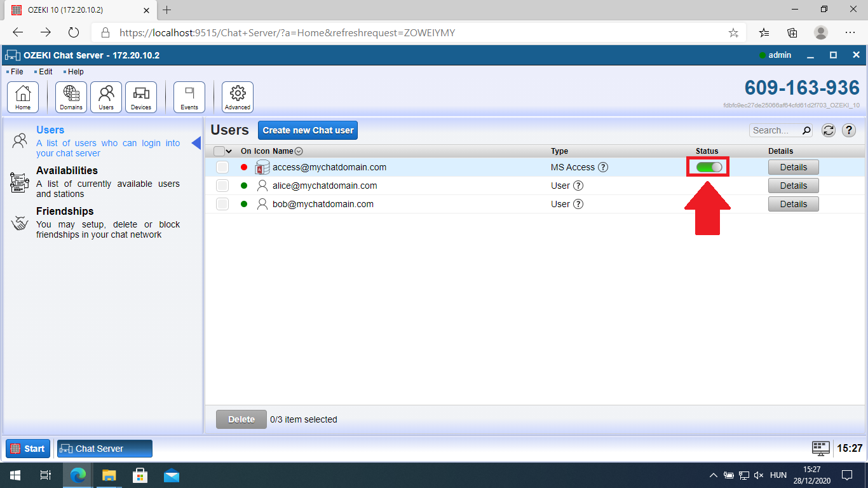Image resolution: width=868 pixels, height=488 pixels.
Task: Open the Name column sort dropdown
Action: coord(299,151)
